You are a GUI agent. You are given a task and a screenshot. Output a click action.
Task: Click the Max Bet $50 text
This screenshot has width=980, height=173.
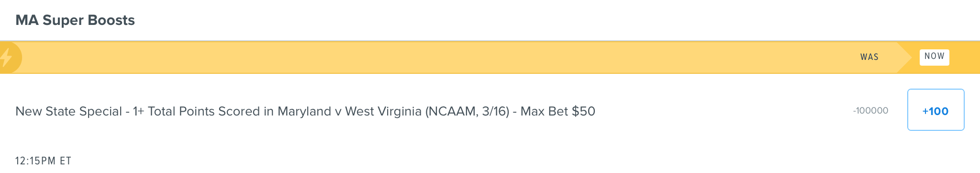(x=558, y=111)
